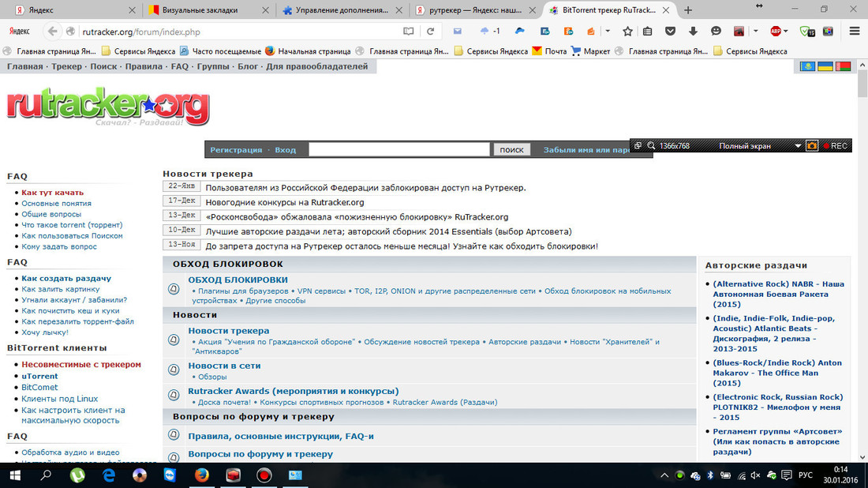
Task: Open Windows taskbar search magnifier
Action: (46, 475)
